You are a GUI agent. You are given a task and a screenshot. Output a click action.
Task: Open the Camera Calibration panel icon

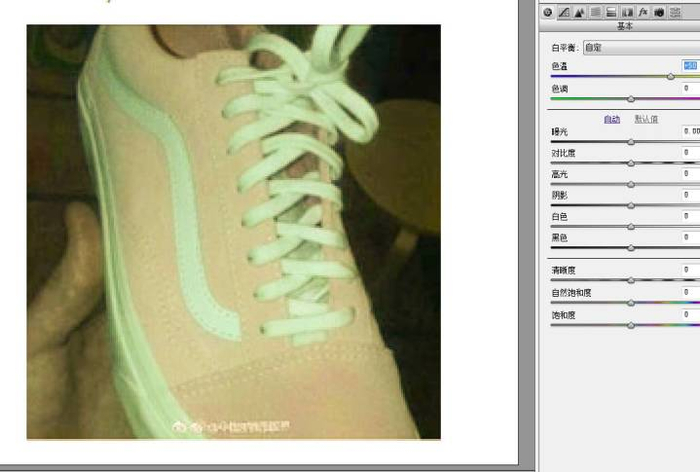pyautogui.click(x=659, y=13)
